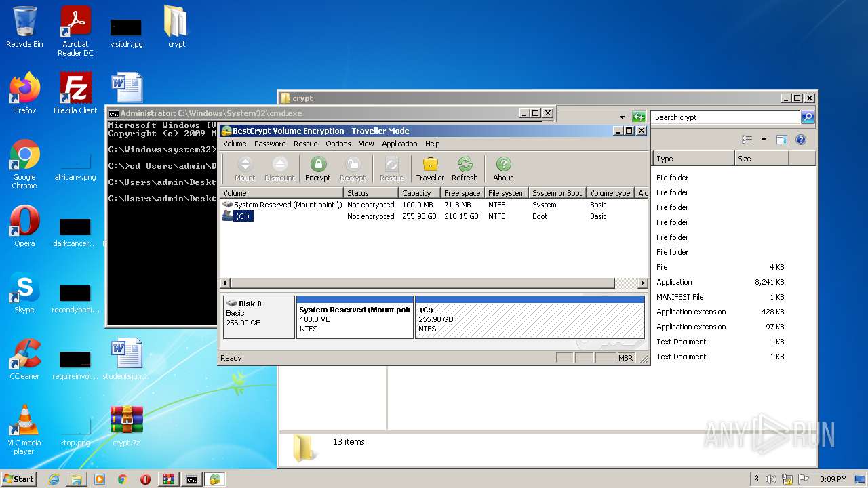Open visitdr.jpg file on desktop

click(x=126, y=33)
